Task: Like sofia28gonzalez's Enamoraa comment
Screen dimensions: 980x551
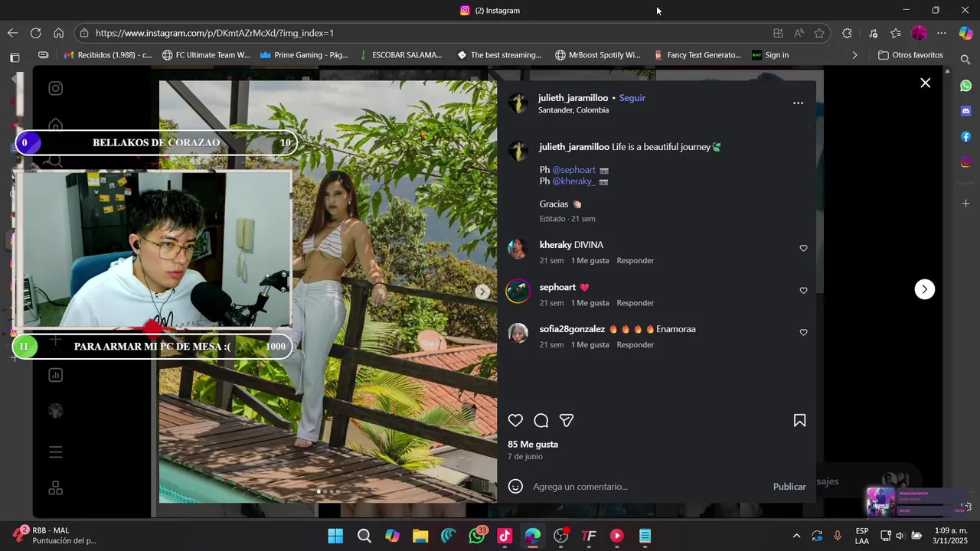Action: pos(803,332)
